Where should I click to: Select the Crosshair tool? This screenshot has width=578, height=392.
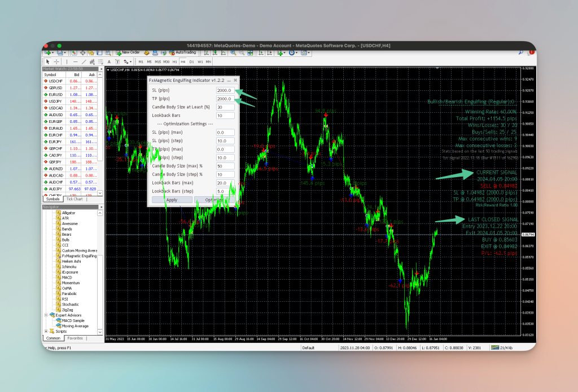tap(56, 63)
